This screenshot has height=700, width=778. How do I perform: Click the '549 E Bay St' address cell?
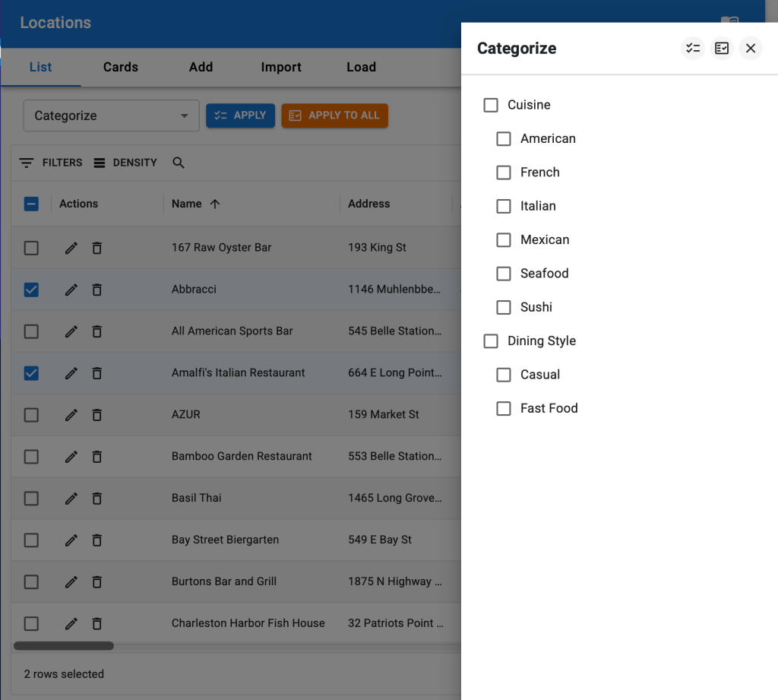(x=380, y=539)
